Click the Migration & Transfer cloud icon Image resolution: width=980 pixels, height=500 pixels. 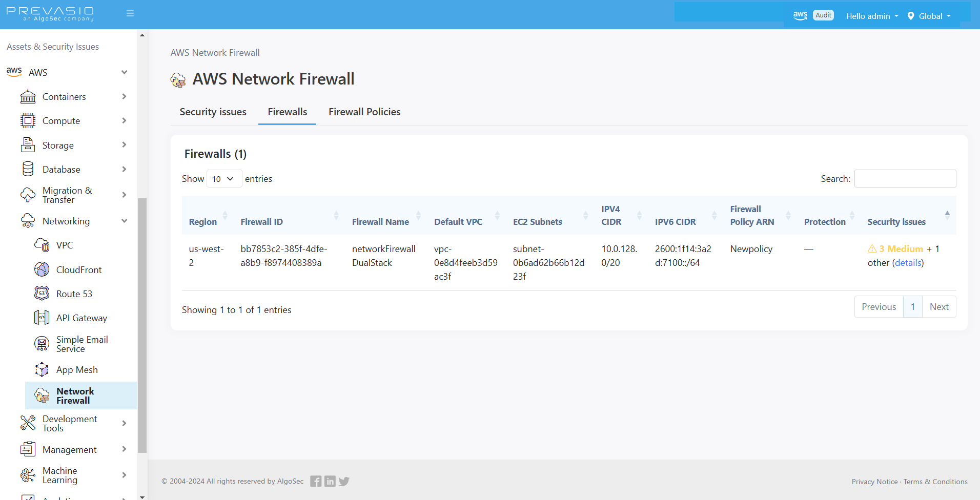click(28, 195)
